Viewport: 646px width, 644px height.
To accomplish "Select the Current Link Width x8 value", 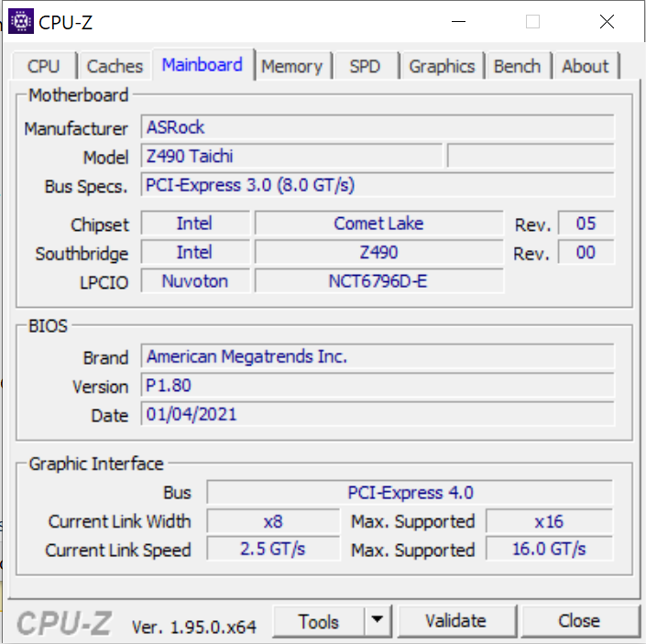I will click(x=274, y=521).
